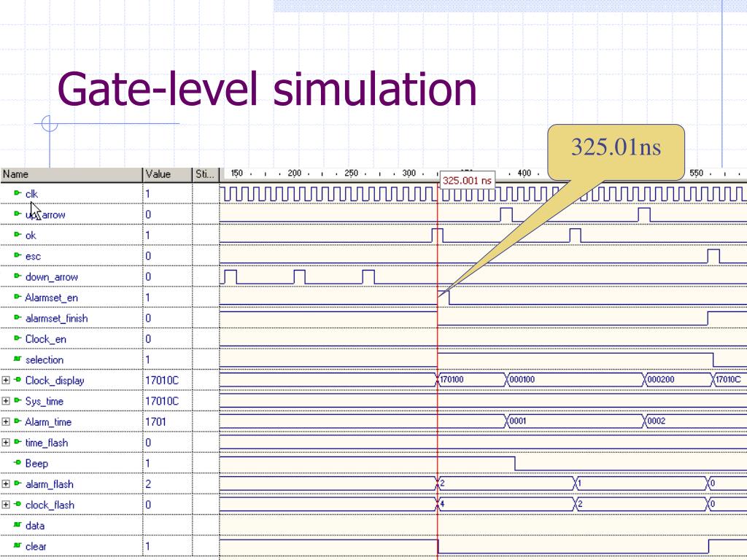The width and height of the screenshot is (747, 560).
Task: Click the alarm_flash signal icon
Action: click(x=18, y=483)
